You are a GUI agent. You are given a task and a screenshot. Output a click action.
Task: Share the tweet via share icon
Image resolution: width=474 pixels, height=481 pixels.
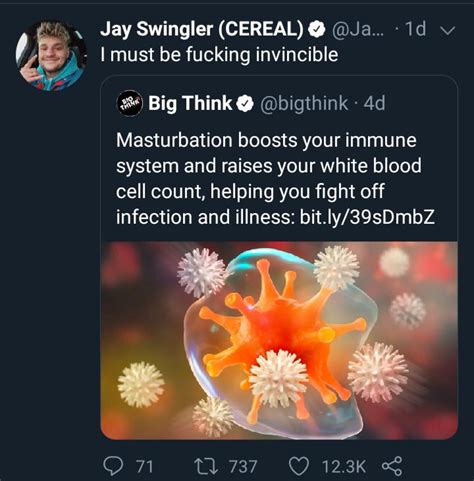(392, 466)
